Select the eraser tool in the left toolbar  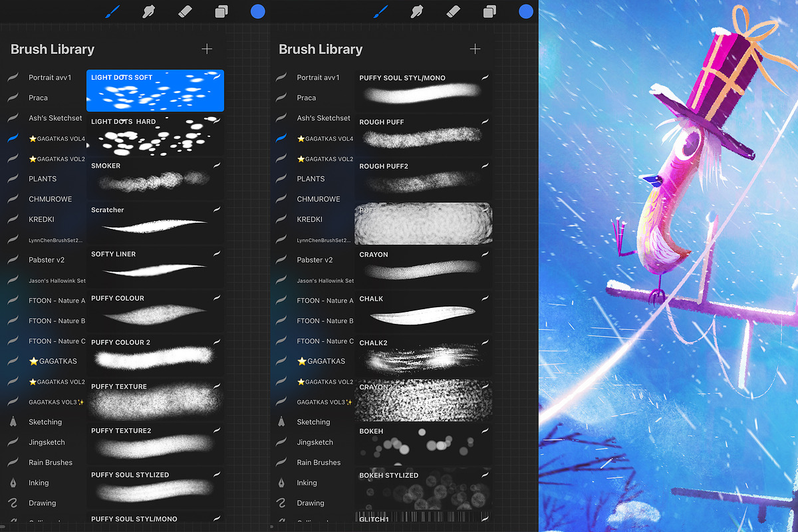pos(185,11)
